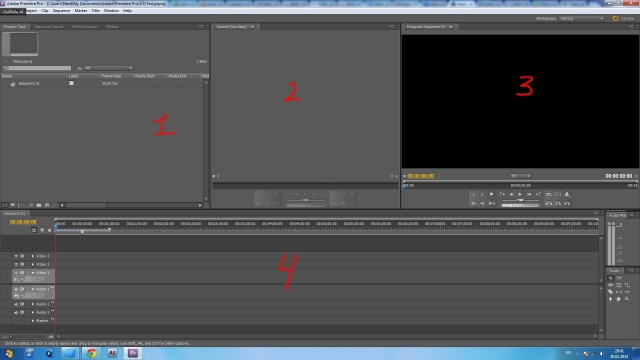Click the Extract button in Program monitor
Screen dimensions: 640x360
click(558, 203)
